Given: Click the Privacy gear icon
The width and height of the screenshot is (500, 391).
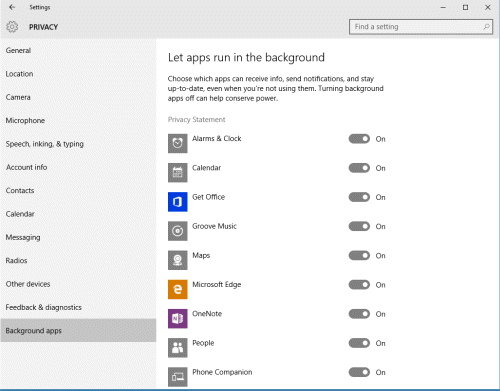Looking at the screenshot, I should pyautogui.click(x=12, y=27).
